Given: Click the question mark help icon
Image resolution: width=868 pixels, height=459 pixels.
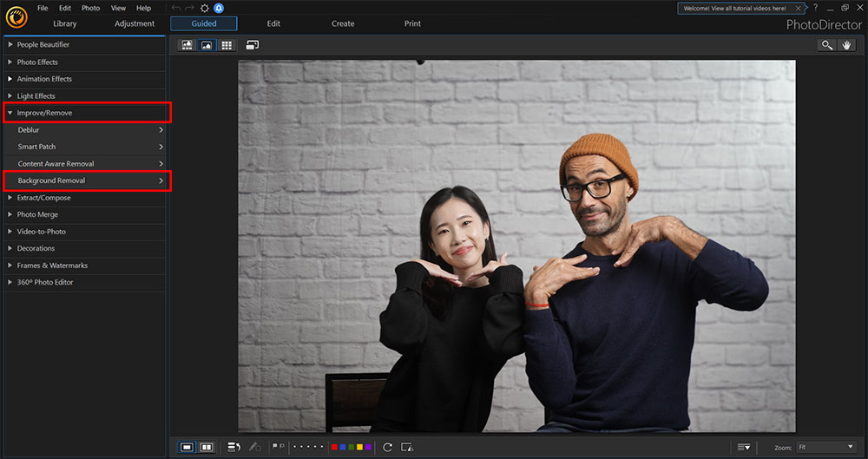Looking at the screenshot, I should tap(815, 8).
